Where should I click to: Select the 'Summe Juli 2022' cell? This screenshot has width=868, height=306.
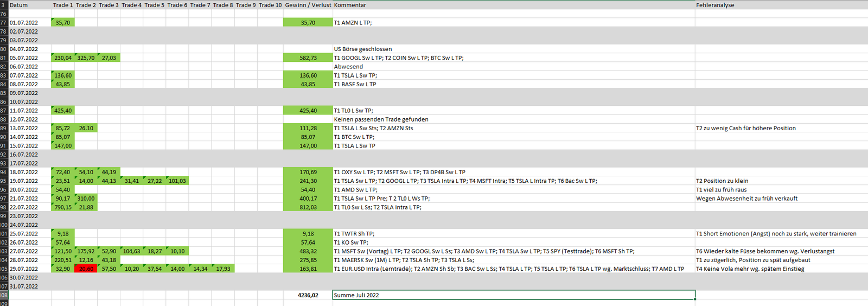tap(513, 295)
